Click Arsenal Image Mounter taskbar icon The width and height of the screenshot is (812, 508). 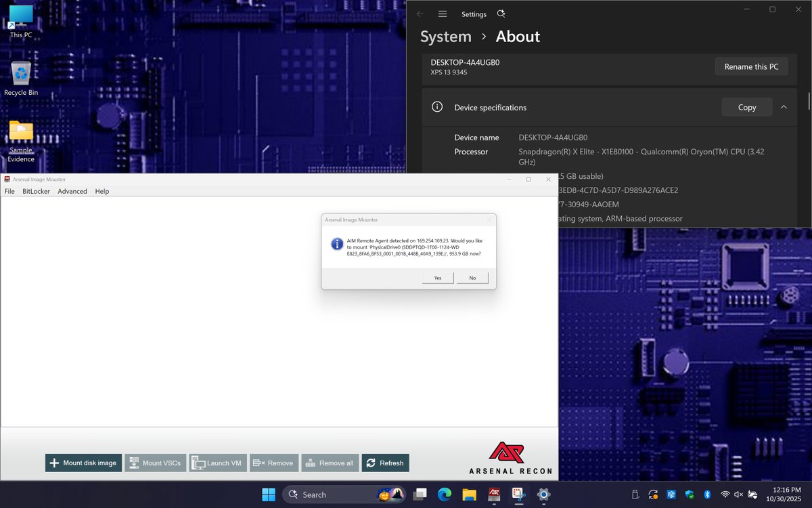pos(495,494)
